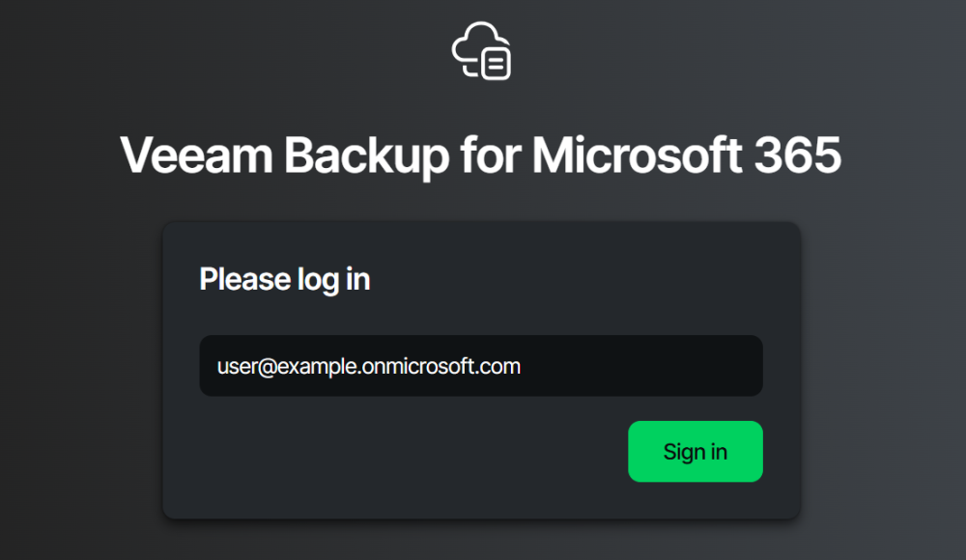Click the word "Veeam" in the title

click(x=196, y=155)
